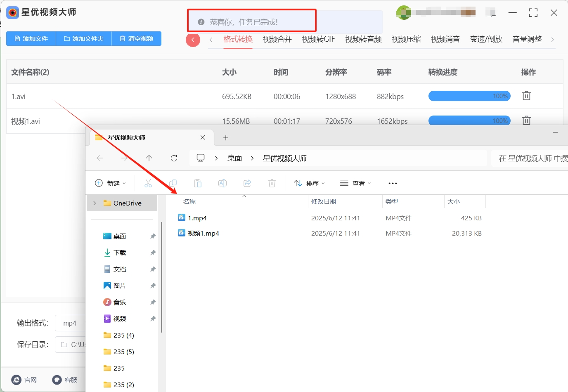Switch to the 音量调整 tab
Screen dimensions: 568x392
coord(527,39)
